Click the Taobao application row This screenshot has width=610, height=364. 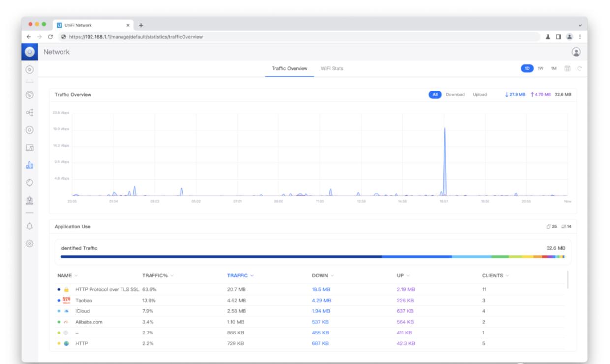pyautogui.click(x=83, y=300)
